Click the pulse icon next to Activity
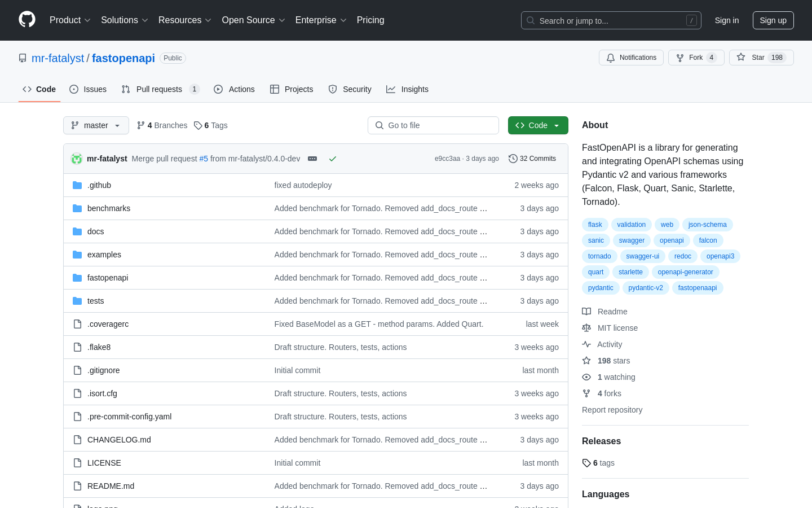The width and height of the screenshot is (812, 508). coord(586,344)
